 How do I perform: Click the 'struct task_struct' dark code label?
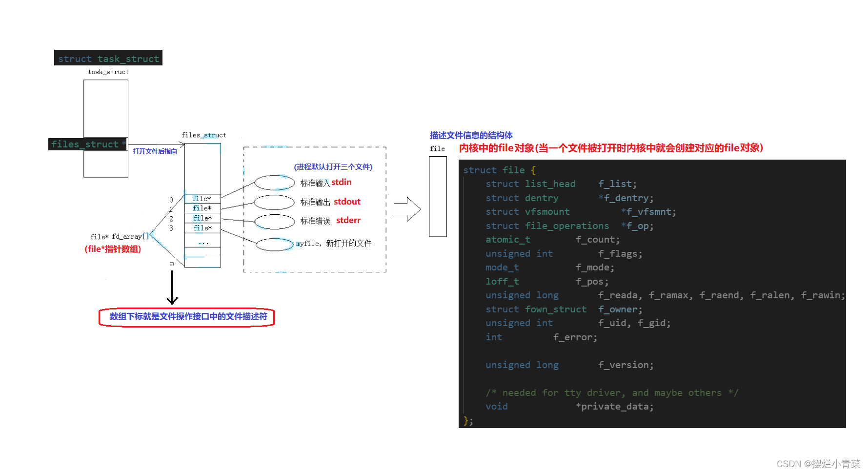[x=108, y=58]
